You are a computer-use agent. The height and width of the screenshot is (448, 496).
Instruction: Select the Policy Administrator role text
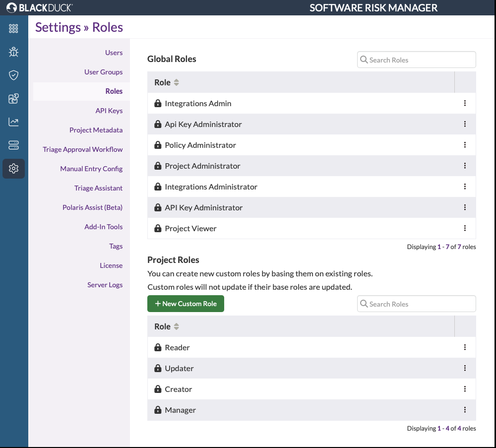[x=200, y=145]
